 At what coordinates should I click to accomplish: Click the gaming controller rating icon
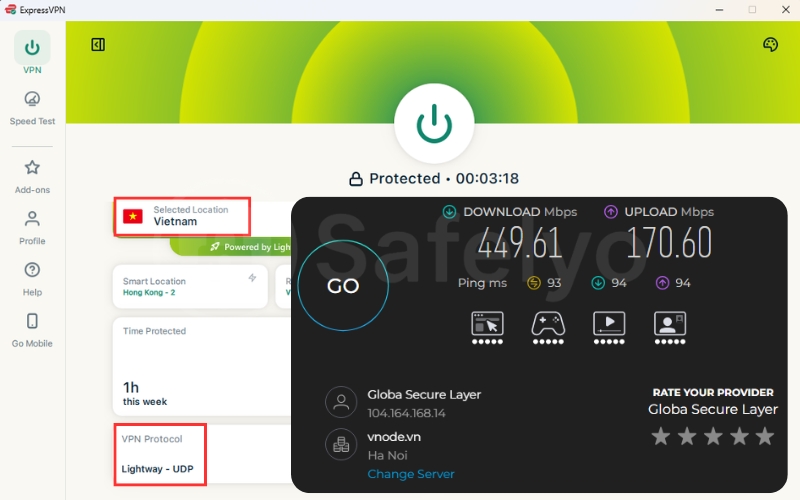coord(548,328)
